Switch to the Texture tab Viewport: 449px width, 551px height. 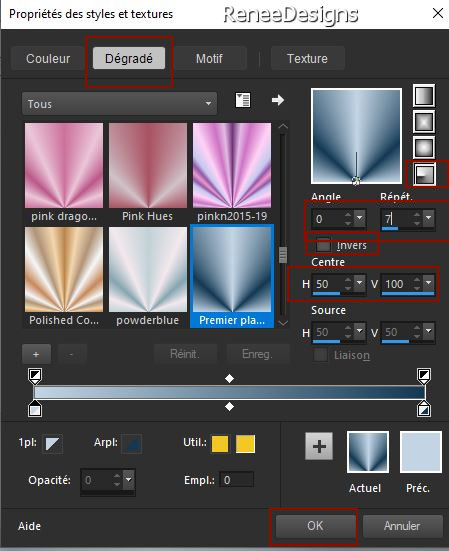coord(307,58)
